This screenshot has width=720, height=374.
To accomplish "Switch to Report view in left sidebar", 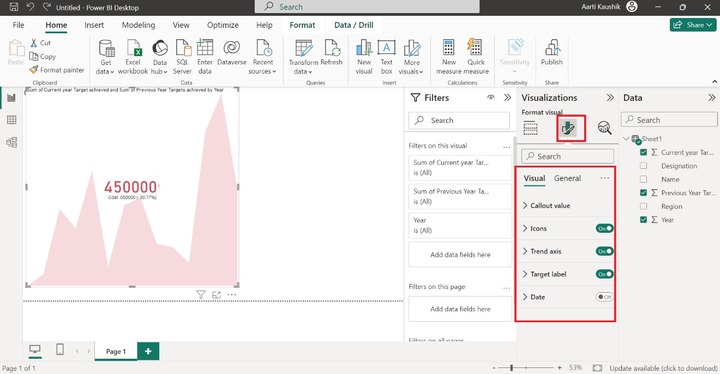I will (x=11, y=97).
